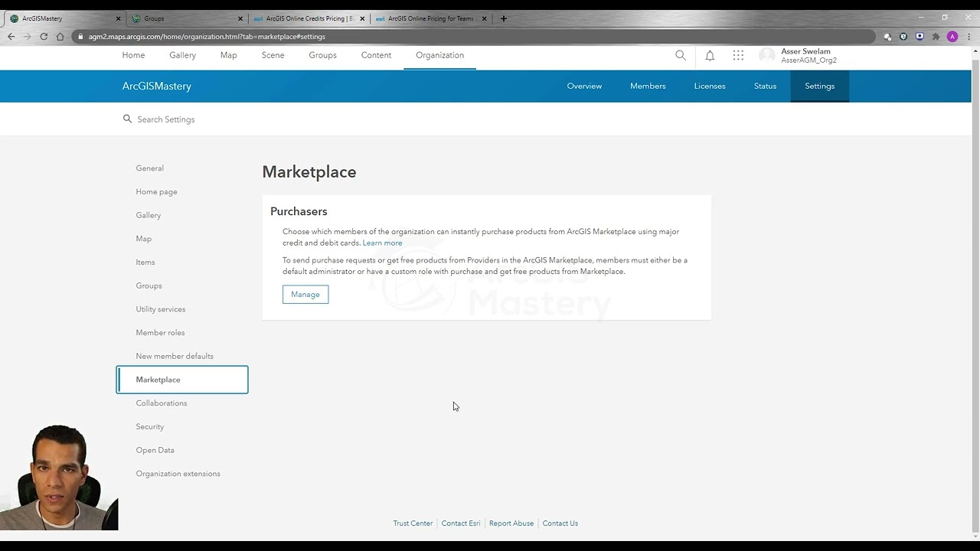980x551 pixels.
Task: Switch to the Overview tab
Action: [x=584, y=86]
